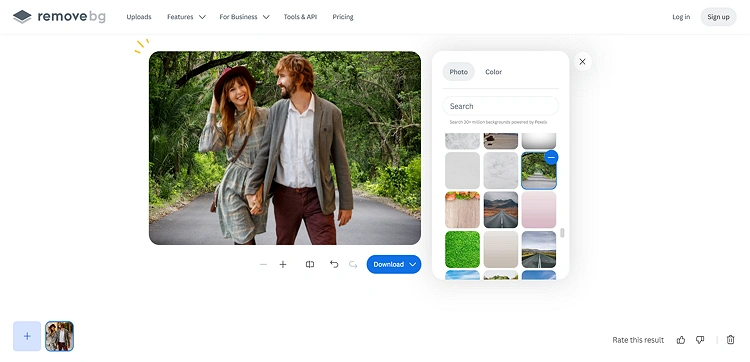
Task: Click the Download button
Action: 394,264
